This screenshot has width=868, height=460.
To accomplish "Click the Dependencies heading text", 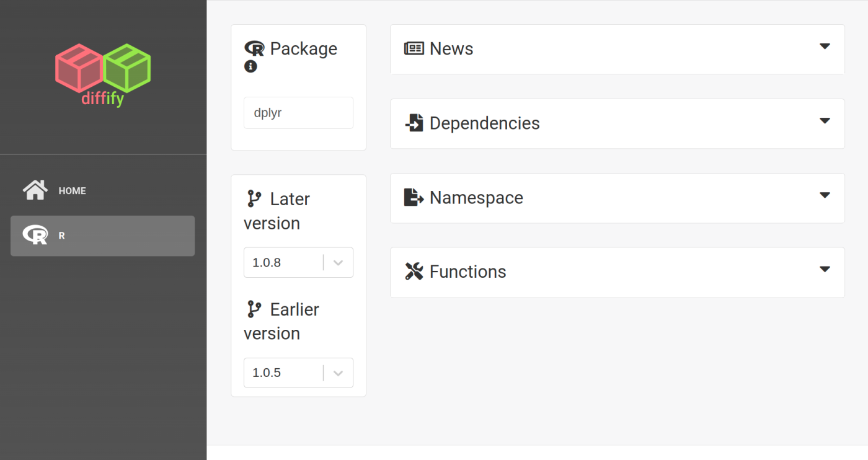I will point(485,123).
